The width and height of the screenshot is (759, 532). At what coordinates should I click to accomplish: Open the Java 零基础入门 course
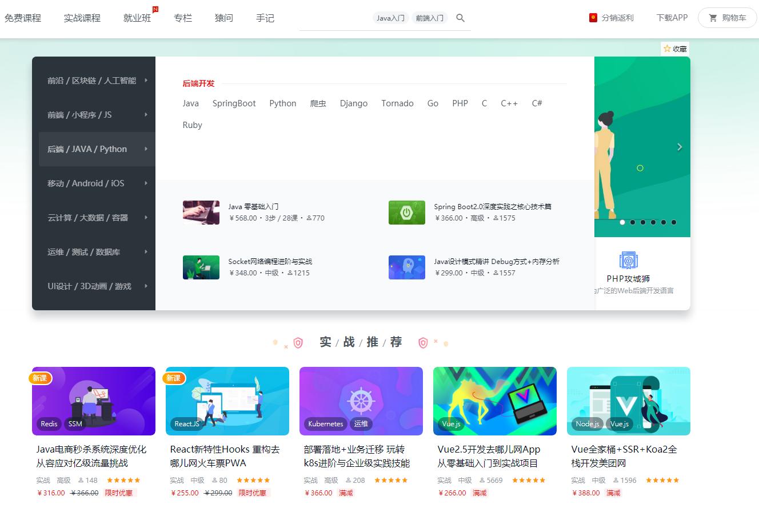[254, 207]
